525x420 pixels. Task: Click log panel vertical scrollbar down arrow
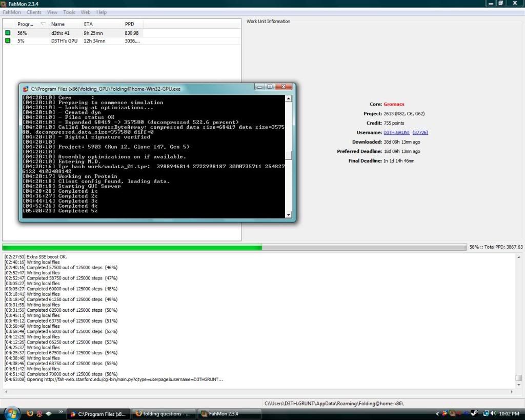click(519, 385)
